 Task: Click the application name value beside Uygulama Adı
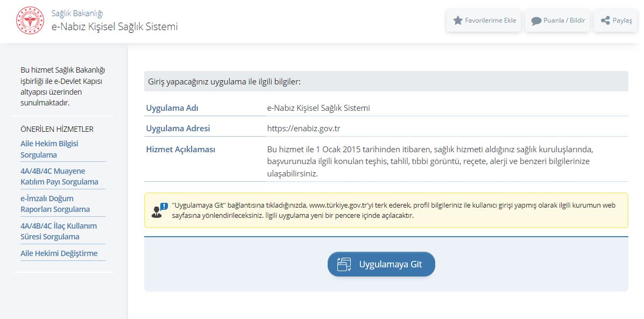pyautogui.click(x=319, y=108)
